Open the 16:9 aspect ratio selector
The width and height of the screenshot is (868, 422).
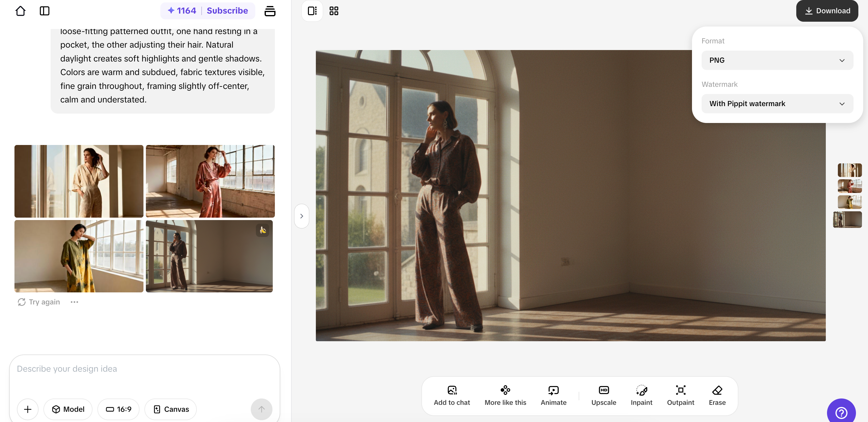tap(118, 409)
